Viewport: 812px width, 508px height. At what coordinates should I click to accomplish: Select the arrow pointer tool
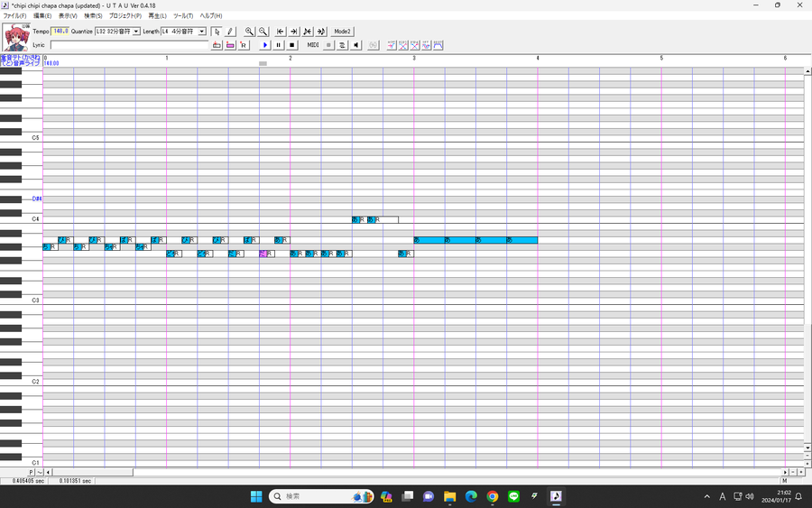[x=217, y=32]
